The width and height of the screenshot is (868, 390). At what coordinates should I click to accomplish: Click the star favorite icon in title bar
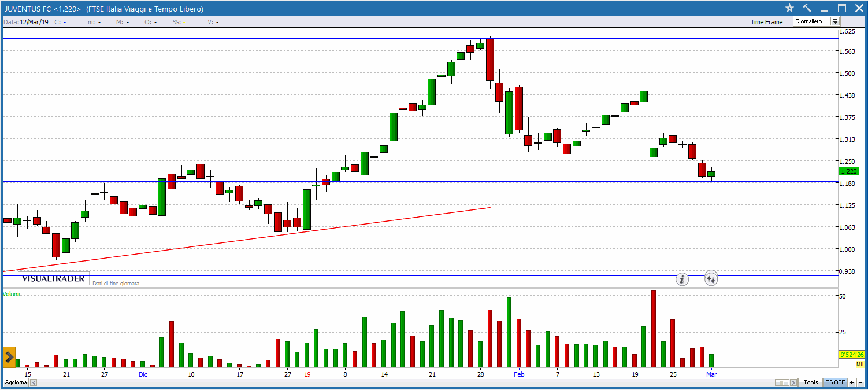[x=790, y=8]
